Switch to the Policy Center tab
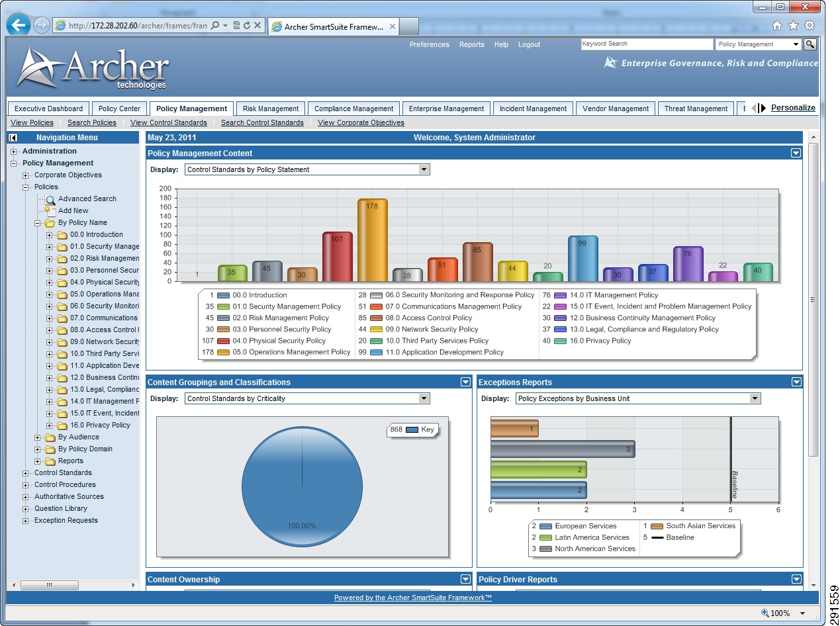This screenshot has width=840, height=626. tap(120, 109)
